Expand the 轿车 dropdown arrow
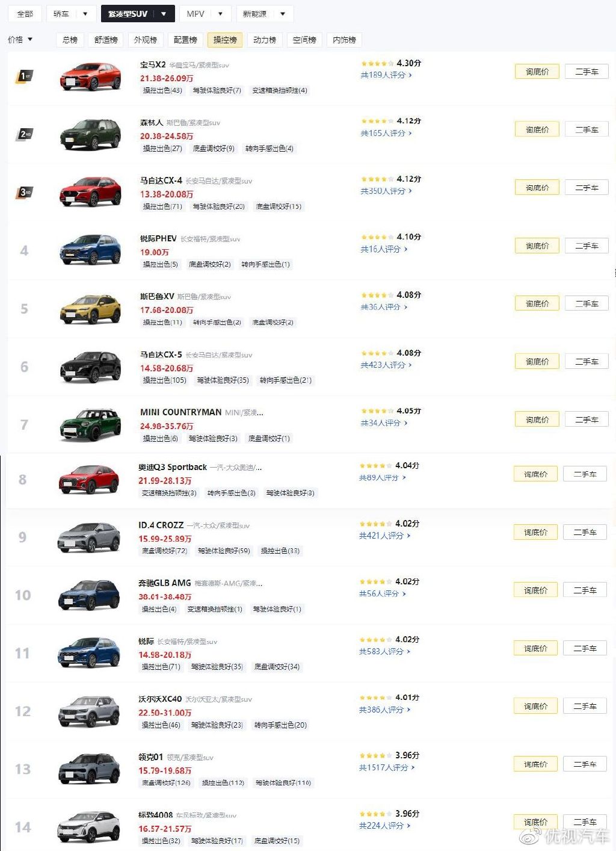The width and height of the screenshot is (616, 851). click(x=85, y=14)
